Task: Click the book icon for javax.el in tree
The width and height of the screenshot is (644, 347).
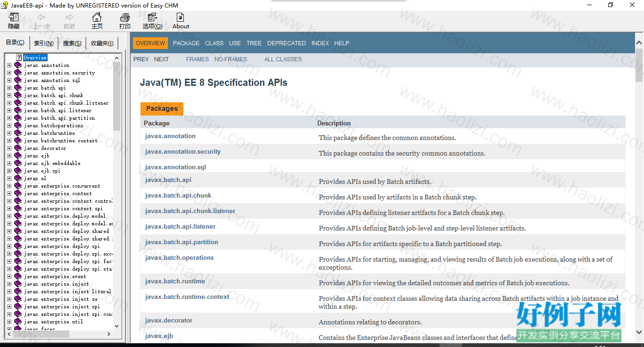Action: (18, 178)
